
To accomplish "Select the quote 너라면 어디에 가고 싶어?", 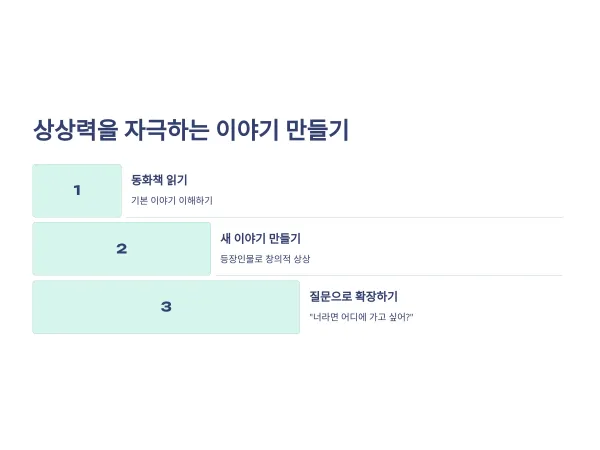I will click(x=361, y=317).
